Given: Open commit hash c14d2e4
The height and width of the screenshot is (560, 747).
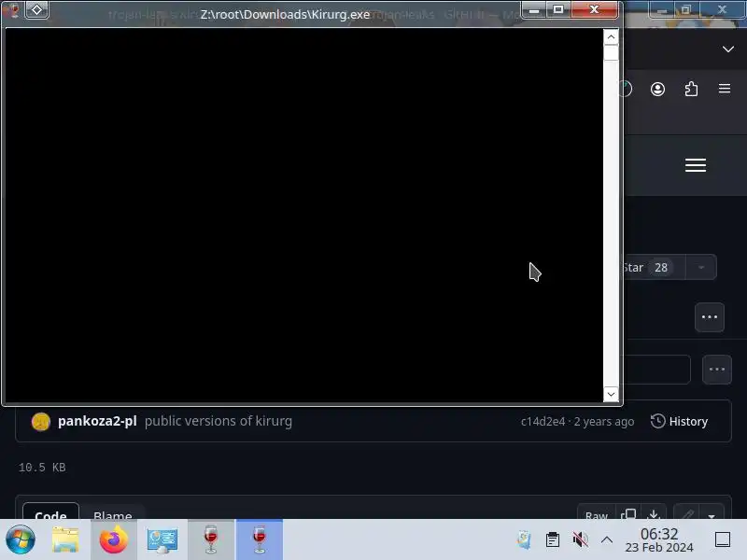Looking at the screenshot, I should 543,422.
